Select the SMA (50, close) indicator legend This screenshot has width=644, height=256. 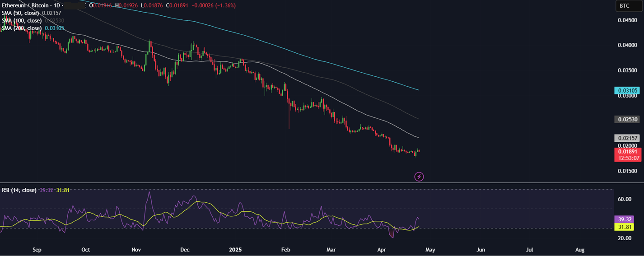[21, 13]
